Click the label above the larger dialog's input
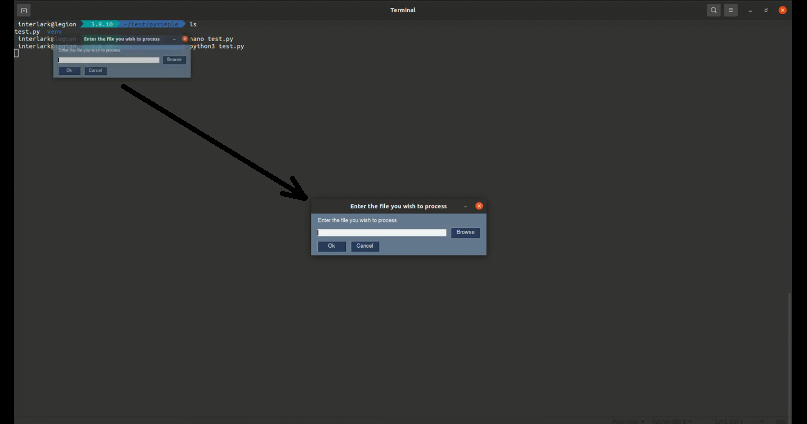 point(357,220)
